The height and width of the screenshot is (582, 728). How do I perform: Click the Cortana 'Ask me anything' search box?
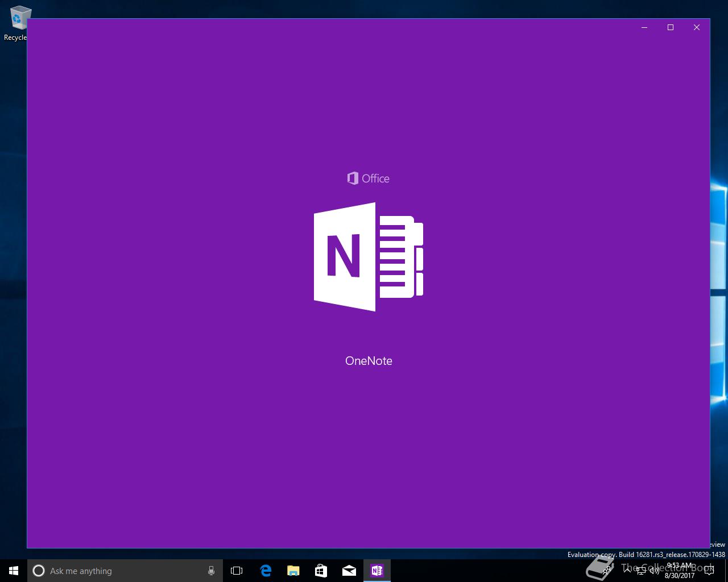tap(125, 571)
